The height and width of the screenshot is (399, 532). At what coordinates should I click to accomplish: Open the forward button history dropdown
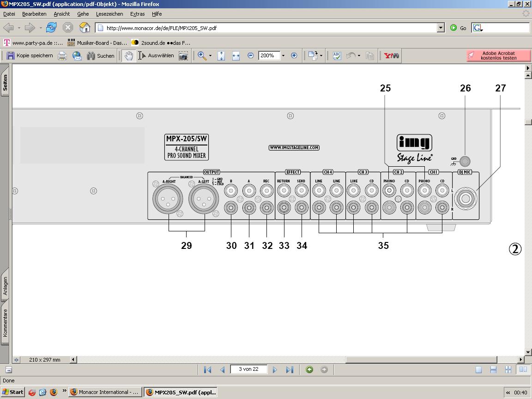41,28
